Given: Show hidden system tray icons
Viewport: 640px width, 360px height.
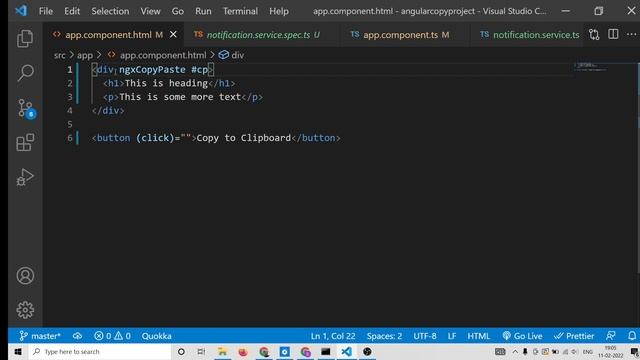Looking at the screenshot, I should coord(515,351).
